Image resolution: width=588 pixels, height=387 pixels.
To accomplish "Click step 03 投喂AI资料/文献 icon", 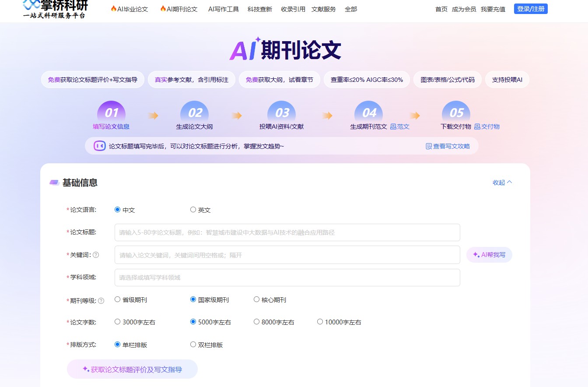I will click(x=281, y=111).
